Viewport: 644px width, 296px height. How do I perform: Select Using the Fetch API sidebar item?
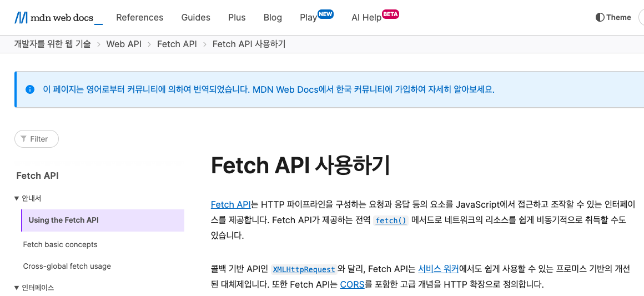tap(103, 220)
